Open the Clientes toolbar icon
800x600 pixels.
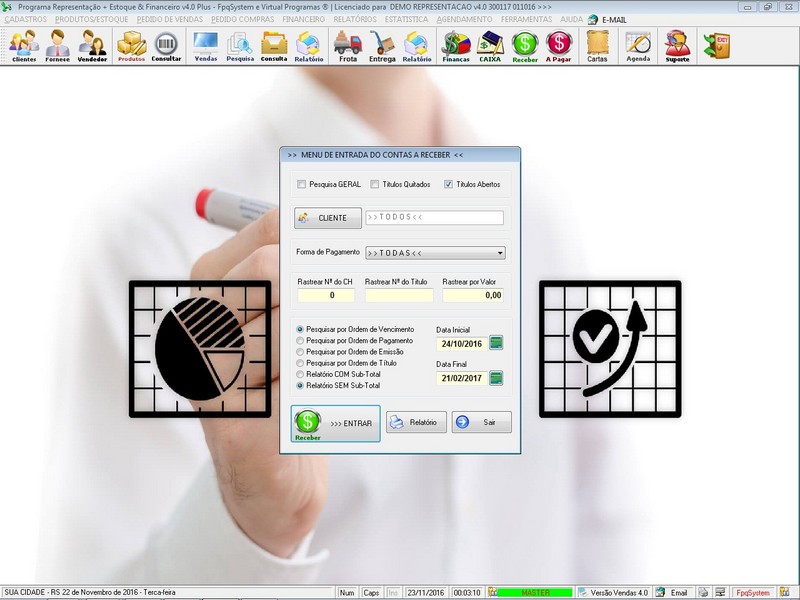[x=24, y=45]
